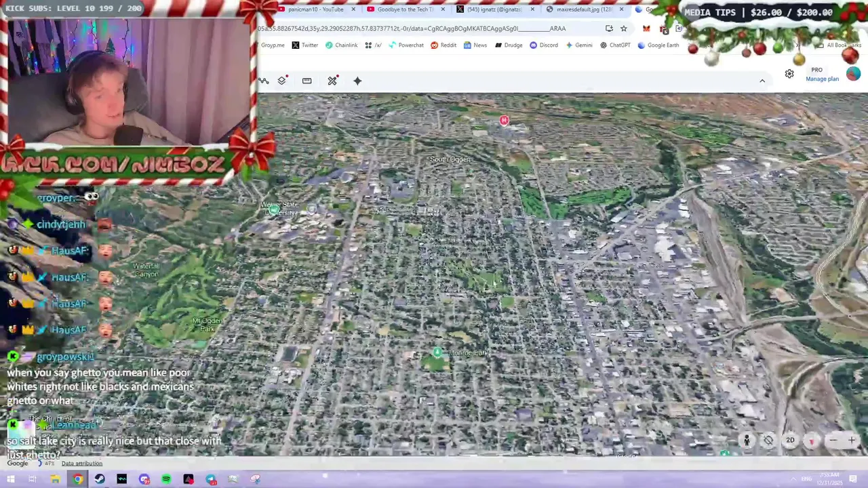Open Steam from the taskbar

coord(100,479)
